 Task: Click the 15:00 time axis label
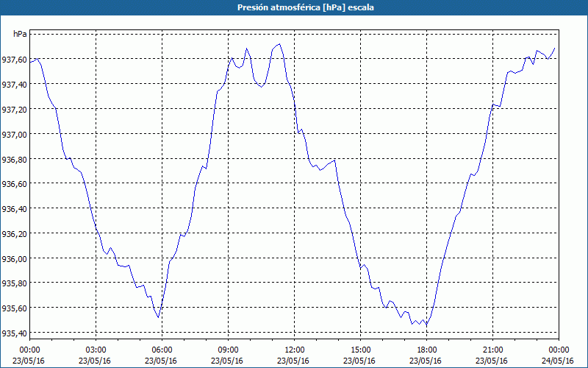360,350
